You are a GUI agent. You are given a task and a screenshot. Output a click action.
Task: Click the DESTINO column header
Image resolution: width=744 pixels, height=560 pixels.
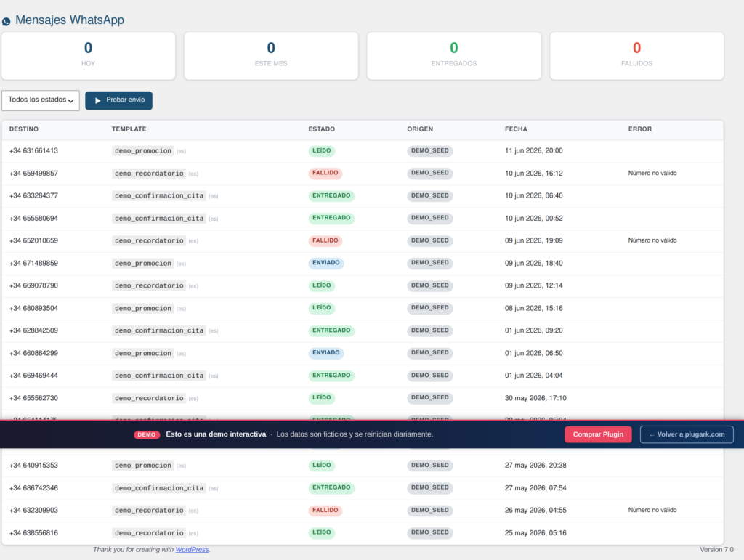[x=24, y=129]
